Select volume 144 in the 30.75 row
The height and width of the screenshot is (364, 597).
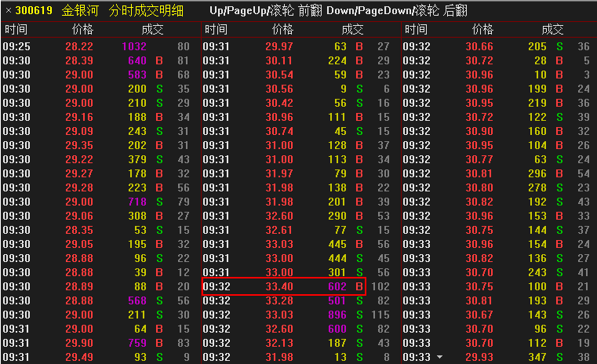[x=537, y=230]
